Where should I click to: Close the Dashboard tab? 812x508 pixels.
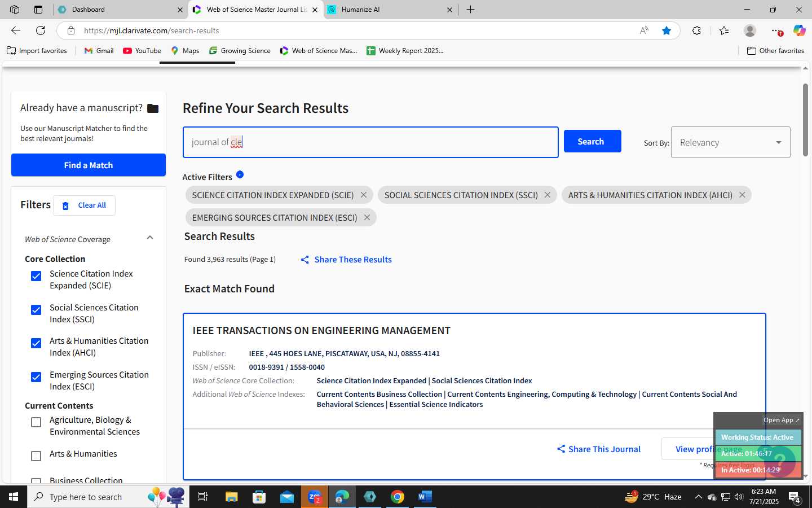point(180,10)
